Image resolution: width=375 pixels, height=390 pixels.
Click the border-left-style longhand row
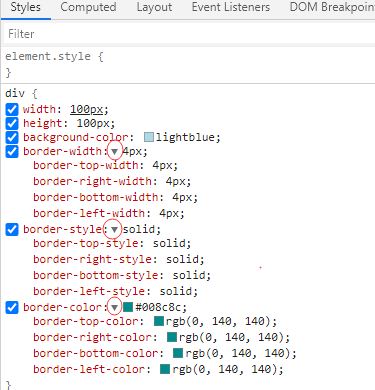115,291
